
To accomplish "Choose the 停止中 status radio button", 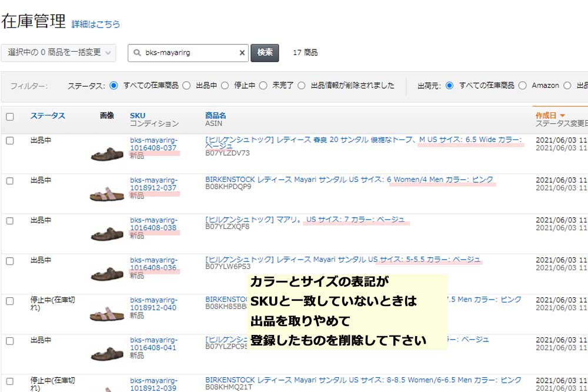I will [225, 85].
